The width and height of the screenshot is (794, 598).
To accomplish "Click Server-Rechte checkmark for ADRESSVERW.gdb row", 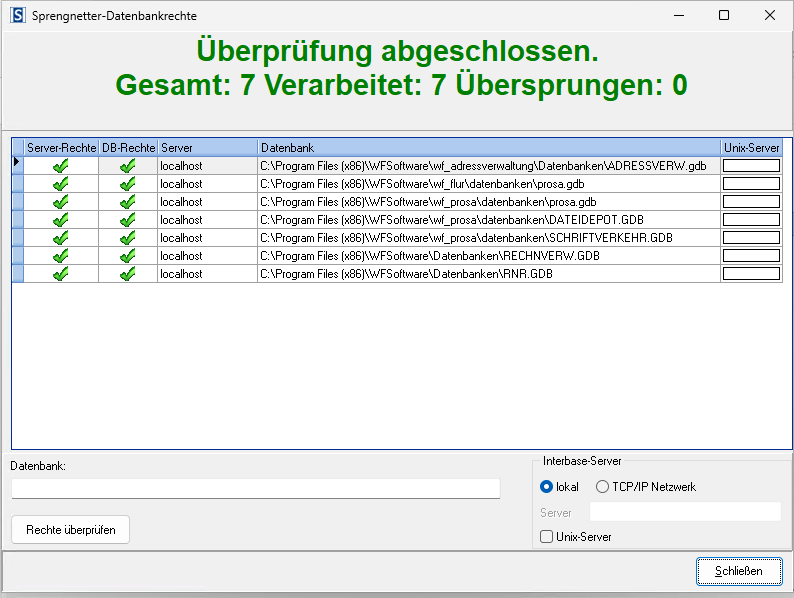I will [60, 166].
